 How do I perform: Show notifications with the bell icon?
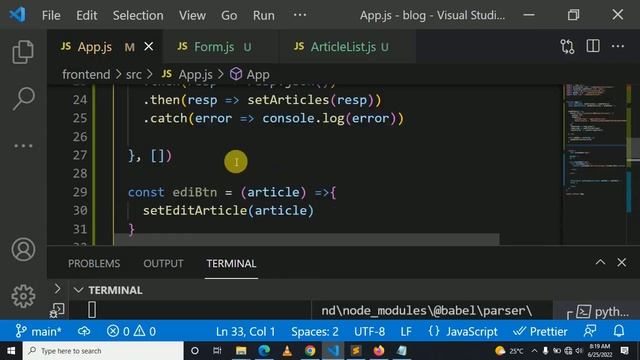coord(619,331)
